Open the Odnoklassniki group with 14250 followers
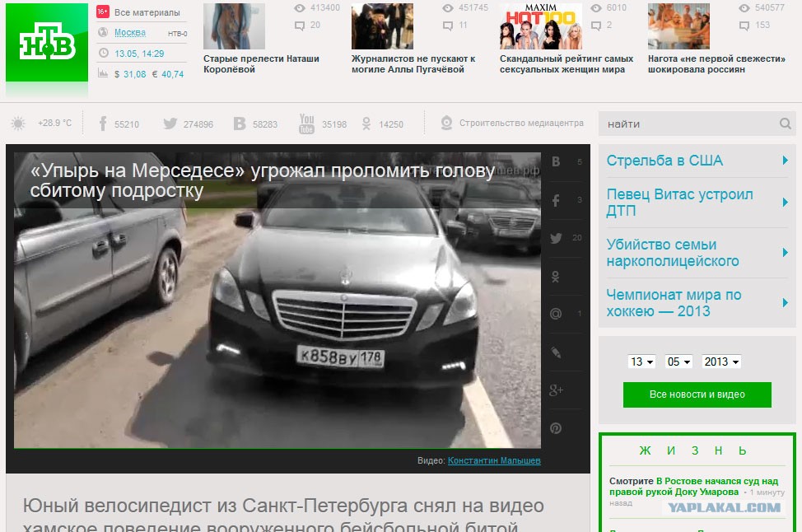This screenshot has height=532, width=802. click(x=365, y=124)
